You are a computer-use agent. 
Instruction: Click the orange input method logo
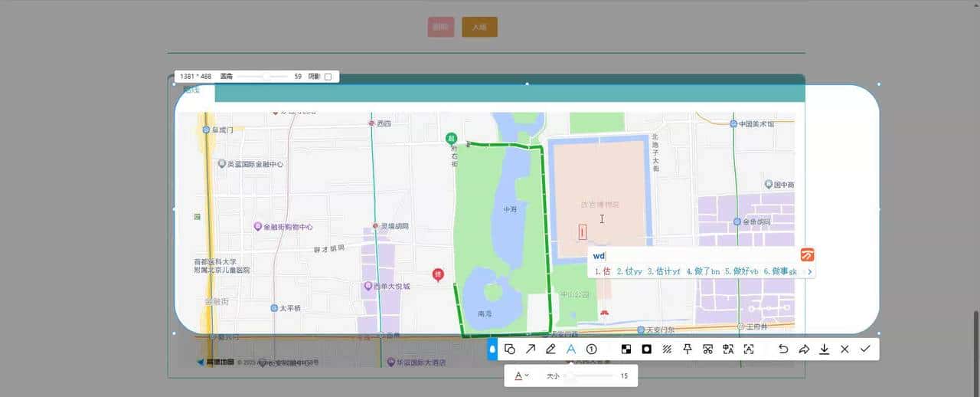[807, 255]
